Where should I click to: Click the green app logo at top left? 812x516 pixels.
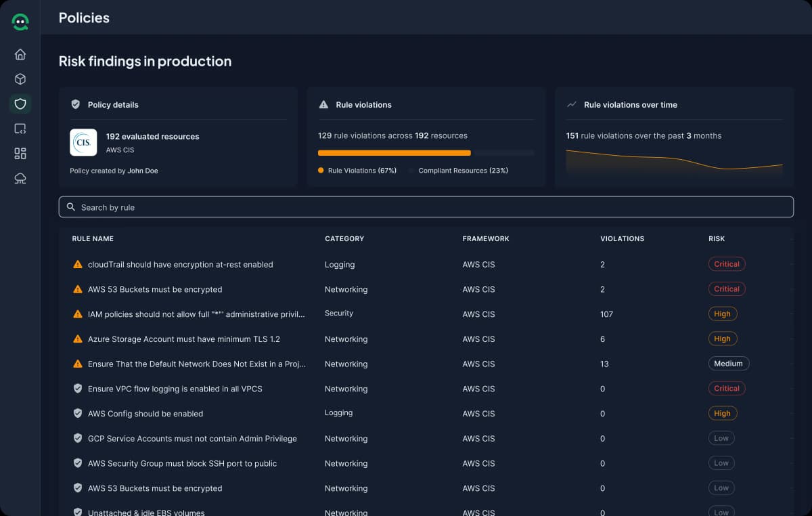coord(20,21)
